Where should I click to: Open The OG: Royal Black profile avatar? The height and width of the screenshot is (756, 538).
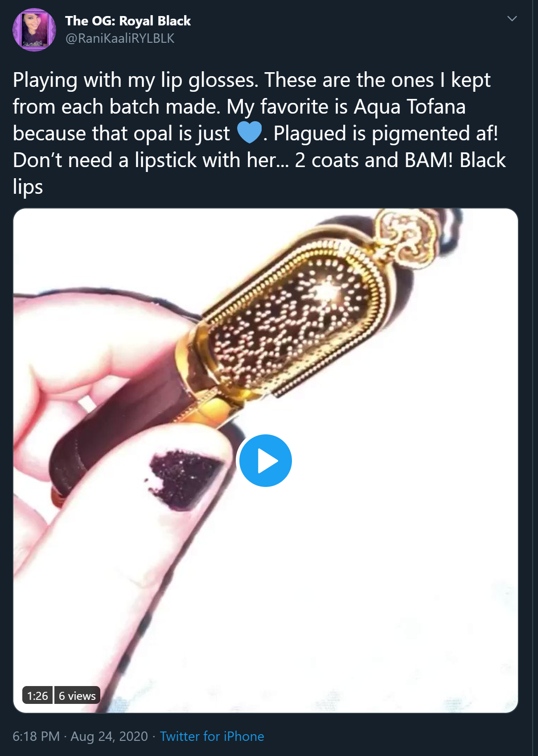click(34, 30)
